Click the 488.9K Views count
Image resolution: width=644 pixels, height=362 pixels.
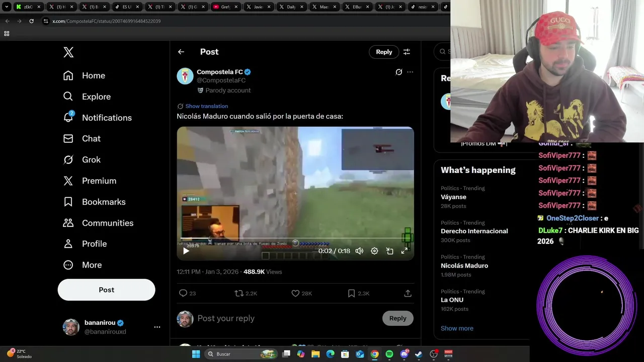click(263, 271)
